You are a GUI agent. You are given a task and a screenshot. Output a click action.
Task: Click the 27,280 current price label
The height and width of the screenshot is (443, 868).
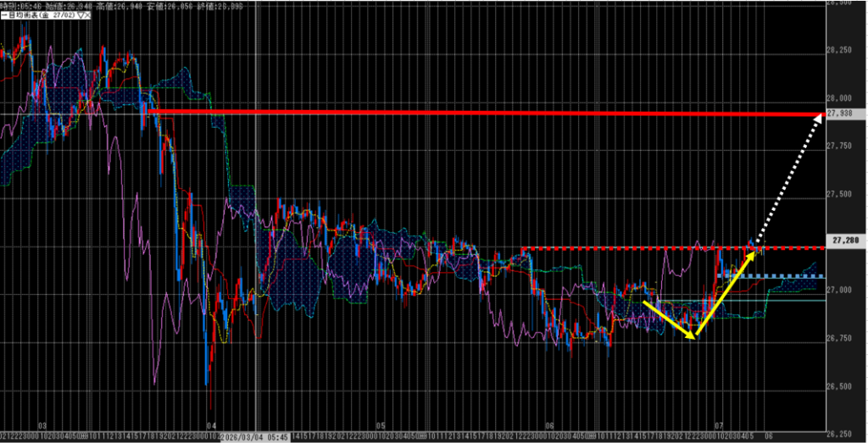846,241
